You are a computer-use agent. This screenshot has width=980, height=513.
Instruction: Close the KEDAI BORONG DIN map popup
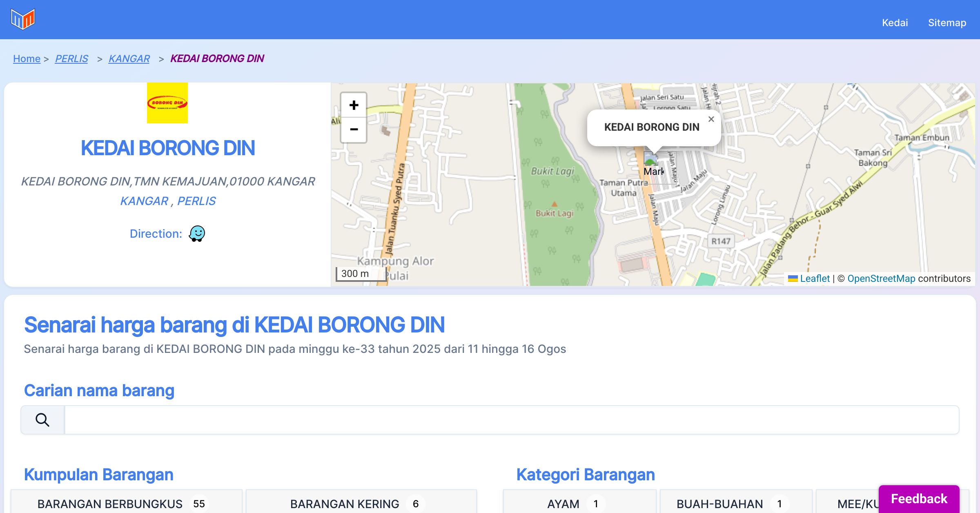pos(711,119)
